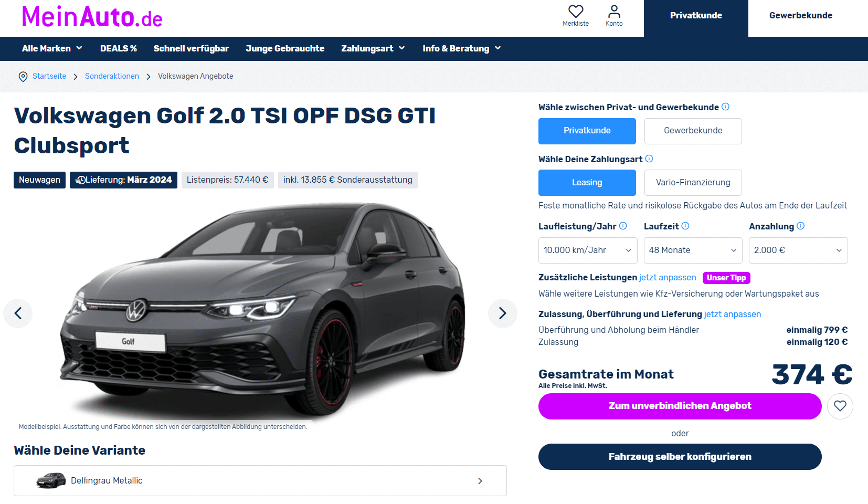Open the Laufleistung 10.000 km/Jahr dropdown

tap(588, 250)
